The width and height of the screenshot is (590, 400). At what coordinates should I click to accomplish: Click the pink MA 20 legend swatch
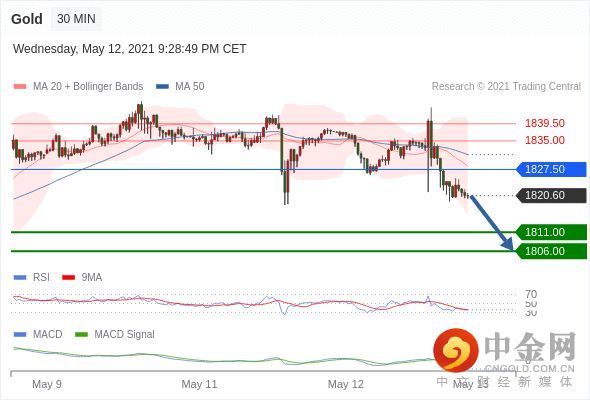20,87
